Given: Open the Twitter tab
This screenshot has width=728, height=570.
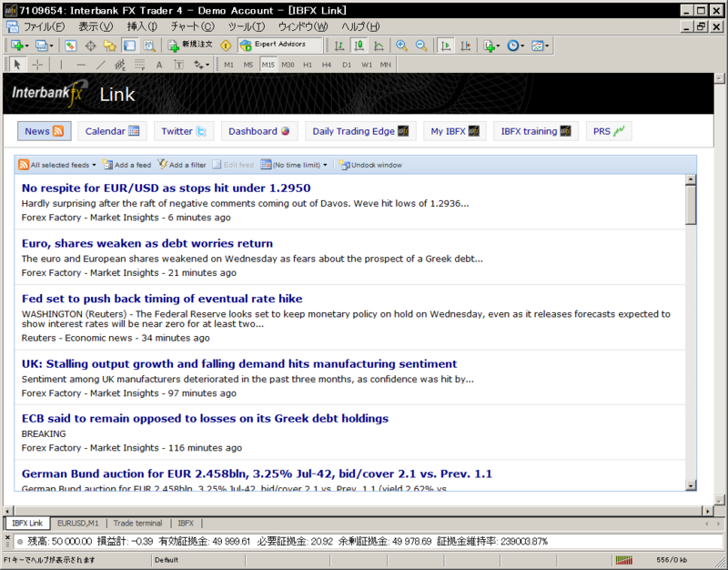Looking at the screenshot, I should (184, 131).
